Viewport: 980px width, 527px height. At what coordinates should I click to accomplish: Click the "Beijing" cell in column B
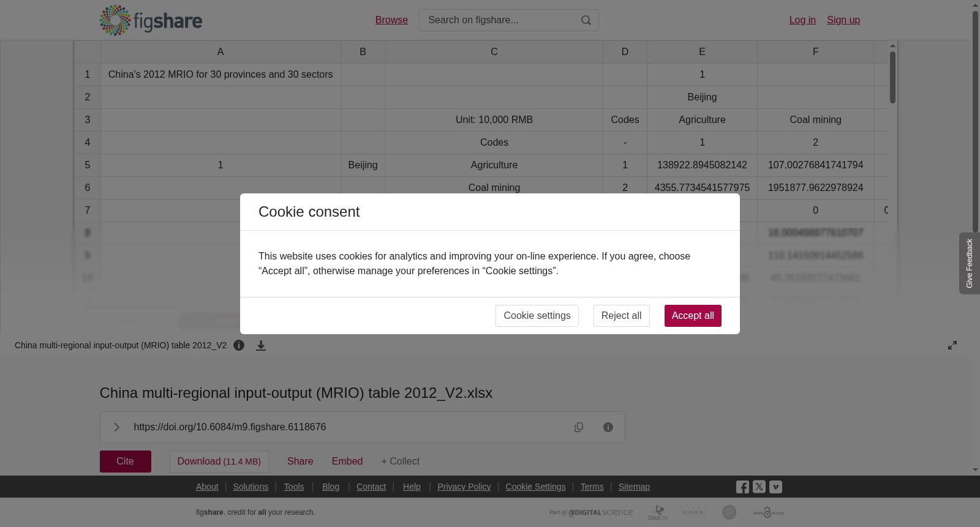click(363, 165)
